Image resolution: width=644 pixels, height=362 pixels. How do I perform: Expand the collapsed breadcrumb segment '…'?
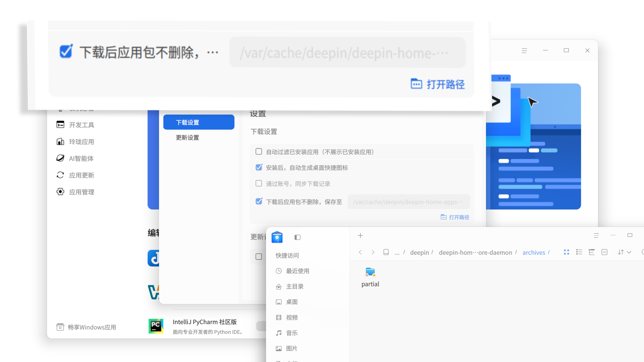(397, 252)
